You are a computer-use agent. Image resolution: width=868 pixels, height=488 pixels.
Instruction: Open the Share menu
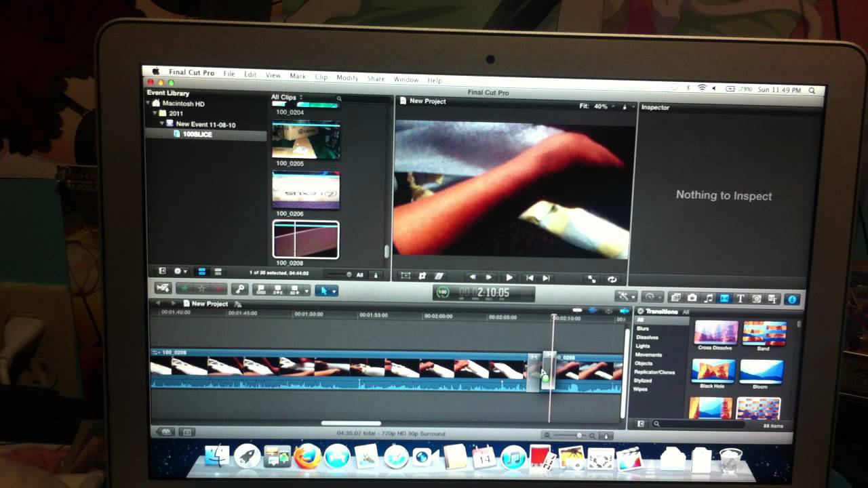coord(376,79)
